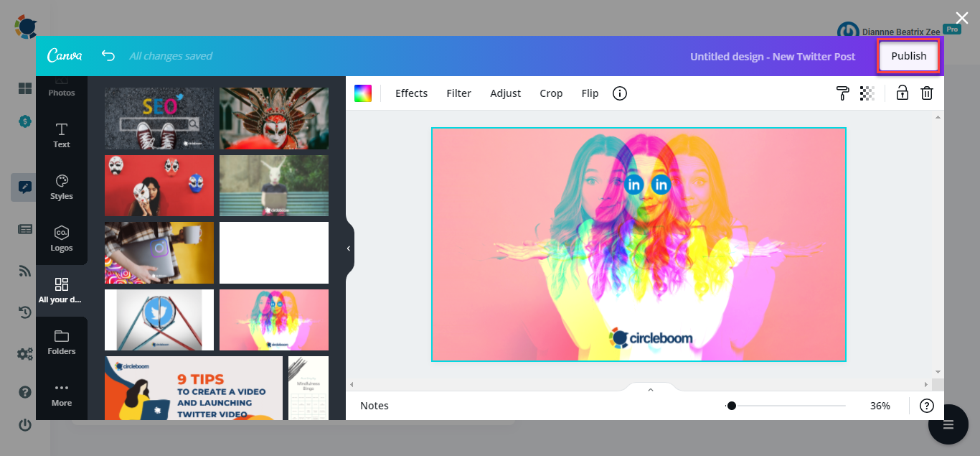This screenshot has height=456, width=980.
Task: Open the Photos panel
Action: pyautogui.click(x=61, y=85)
